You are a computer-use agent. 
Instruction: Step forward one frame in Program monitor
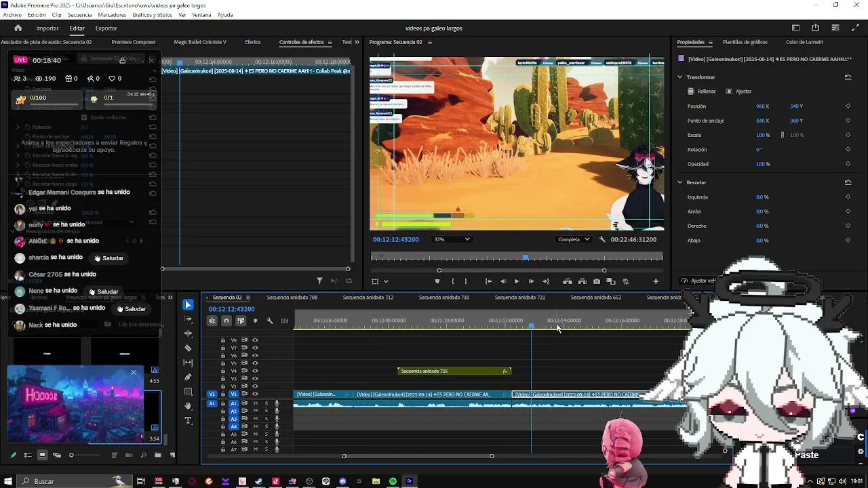531,281
